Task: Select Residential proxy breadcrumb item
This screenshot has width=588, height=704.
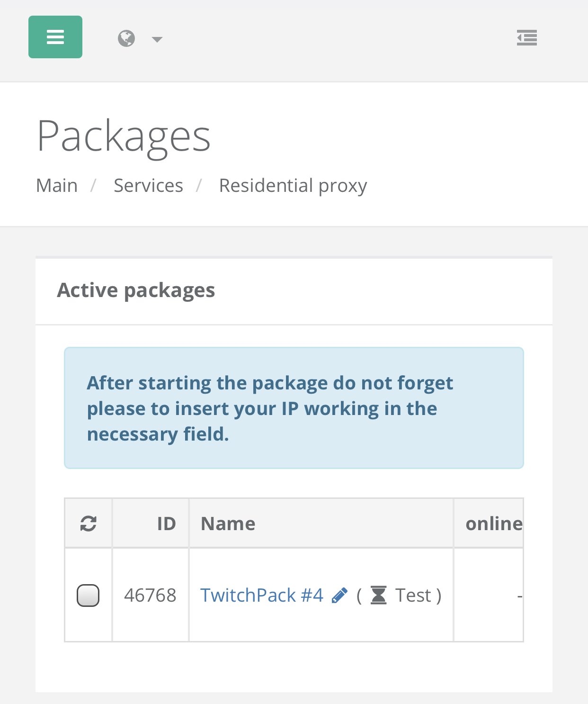Action: tap(293, 186)
